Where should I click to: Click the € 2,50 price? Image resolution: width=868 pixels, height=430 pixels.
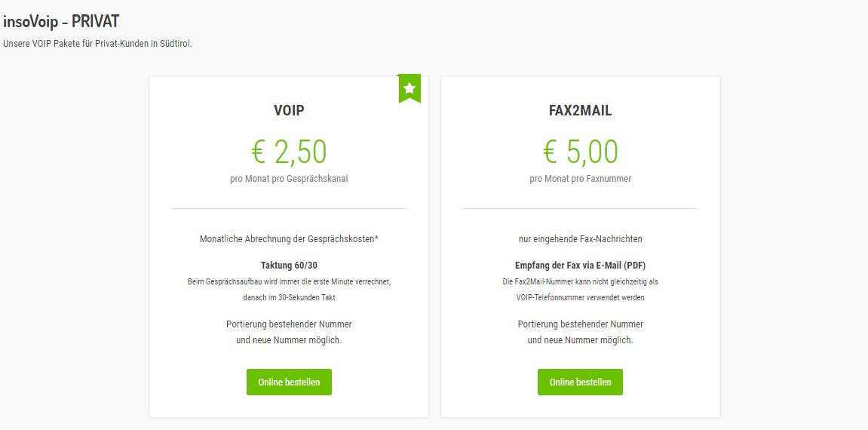[x=289, y=152]
